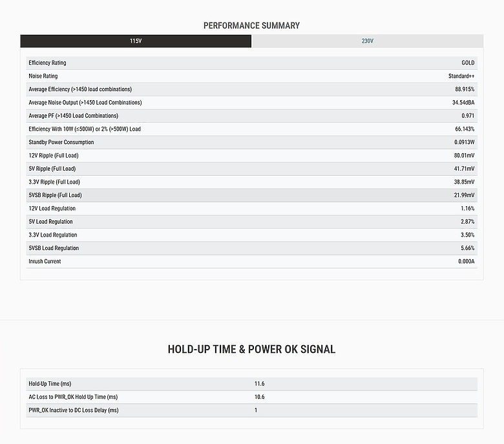Click AC Loss to PWR_OK Hold Up Time label

pyautogui.click(x=73, y=397)
